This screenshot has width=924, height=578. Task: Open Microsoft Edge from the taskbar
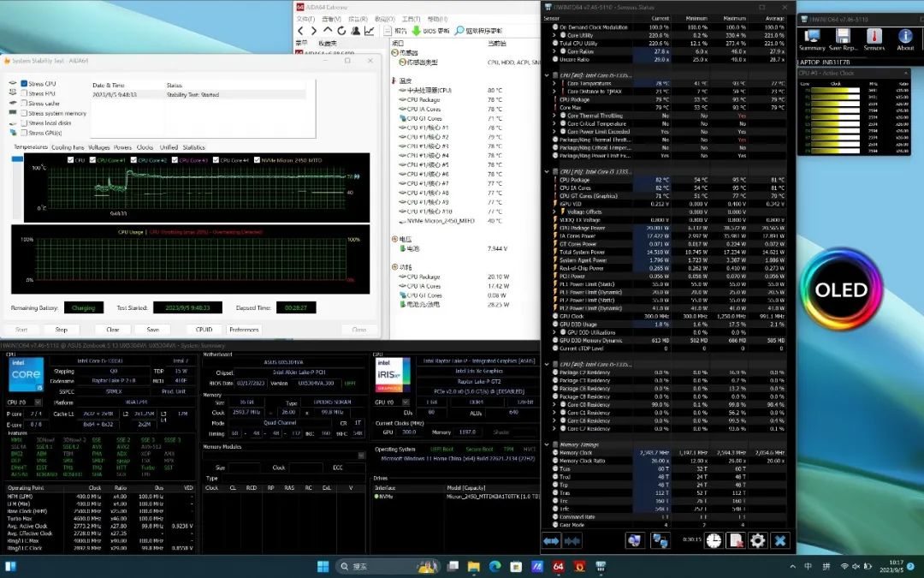click(x=495, y=567)
